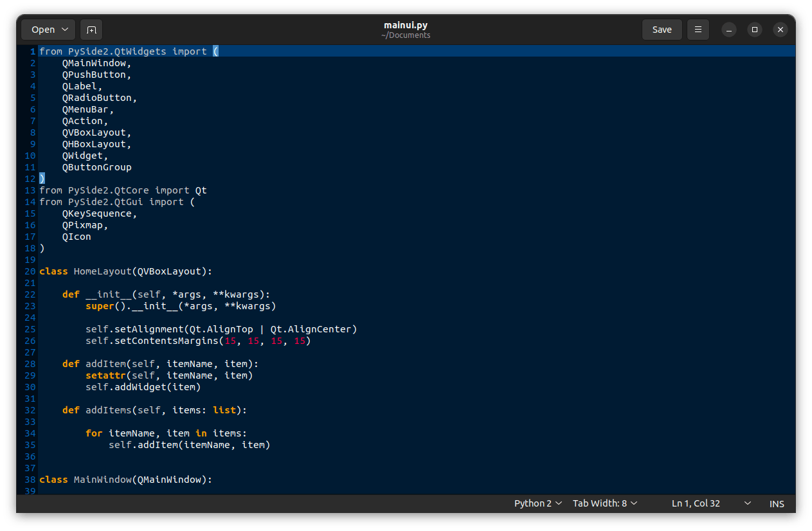
Task: Click the QPushButton import line
Action: (x=96, y=75)
